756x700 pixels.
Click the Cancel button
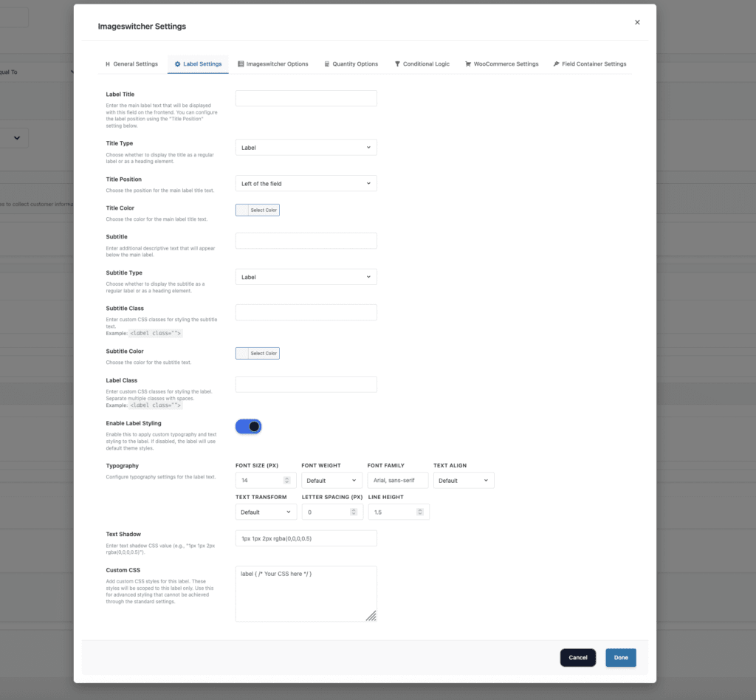coord(577,658)
